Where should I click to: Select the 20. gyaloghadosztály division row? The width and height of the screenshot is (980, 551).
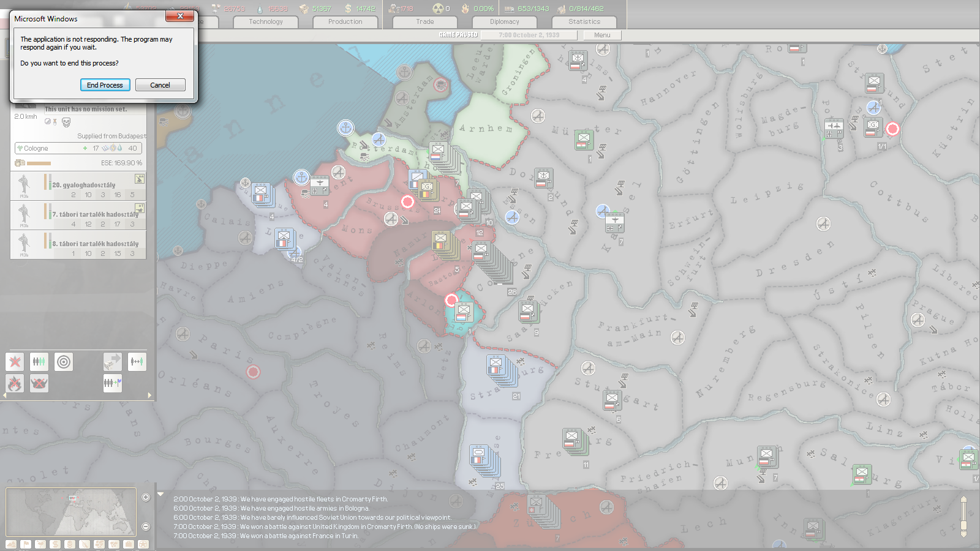pyautogui.click(x=78, y=186)
